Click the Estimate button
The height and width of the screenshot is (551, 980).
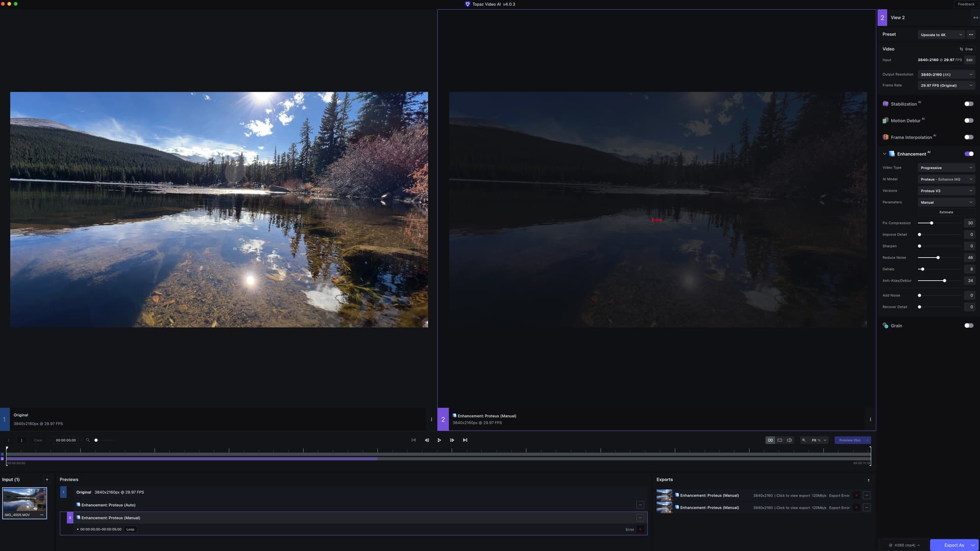tap(946, 212)
